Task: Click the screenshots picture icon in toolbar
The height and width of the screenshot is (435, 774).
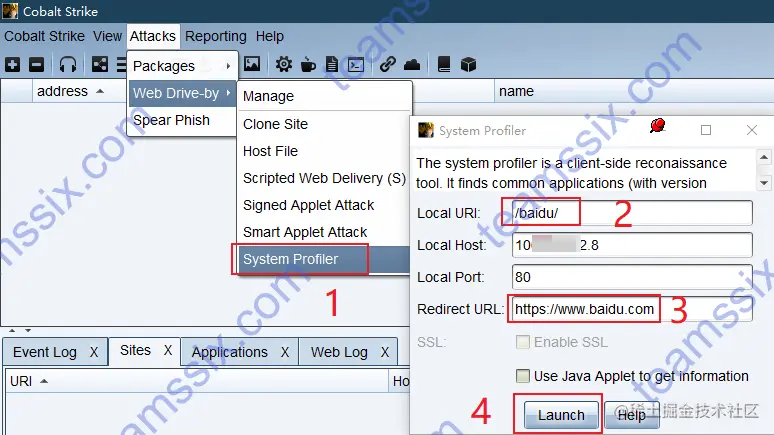Action: click(x=252, y=64)
